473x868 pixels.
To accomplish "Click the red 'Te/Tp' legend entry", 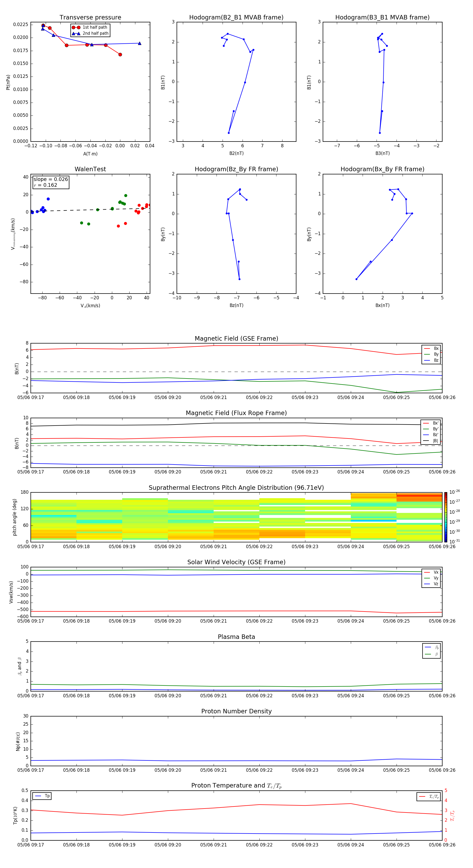I will 429,796.
